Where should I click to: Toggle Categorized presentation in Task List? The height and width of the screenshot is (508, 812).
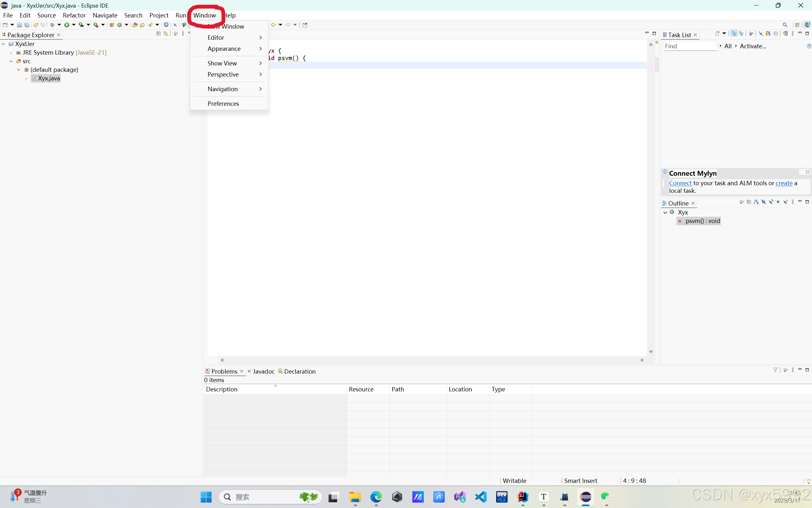pyautogui.click(x=734, y=34)
